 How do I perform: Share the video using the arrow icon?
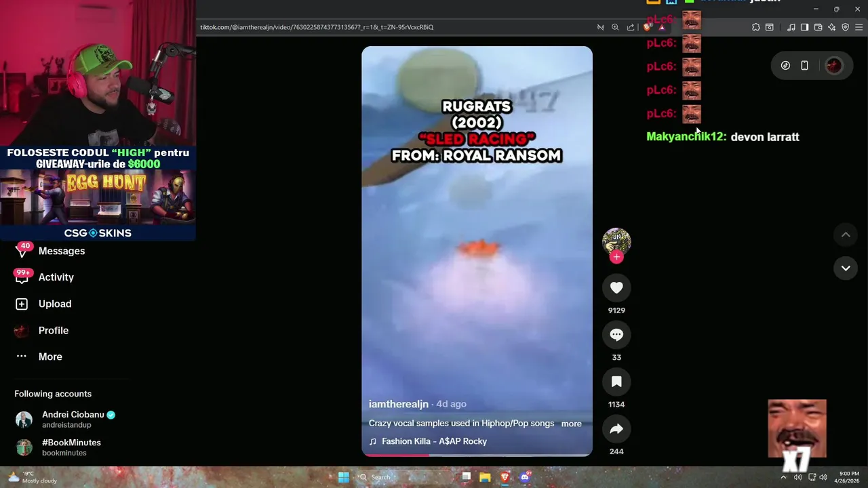616,429
